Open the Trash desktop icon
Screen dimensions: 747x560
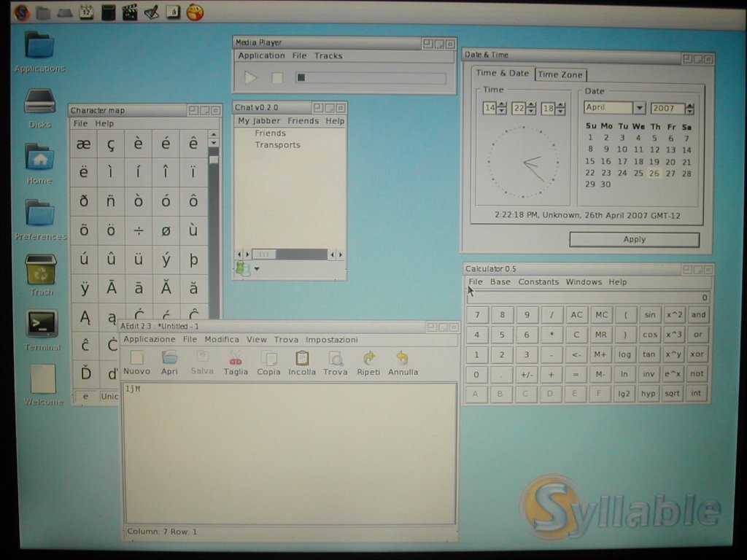pyautogui.click(x=41, y=269)
